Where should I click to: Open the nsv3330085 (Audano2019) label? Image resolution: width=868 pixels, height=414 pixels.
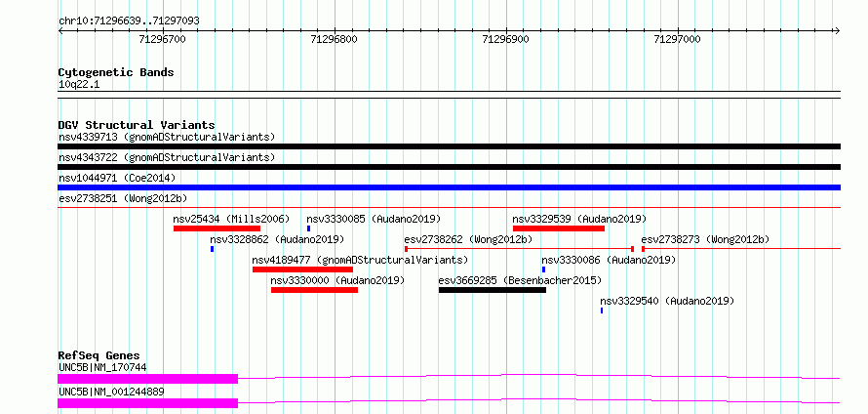[374, 219]
